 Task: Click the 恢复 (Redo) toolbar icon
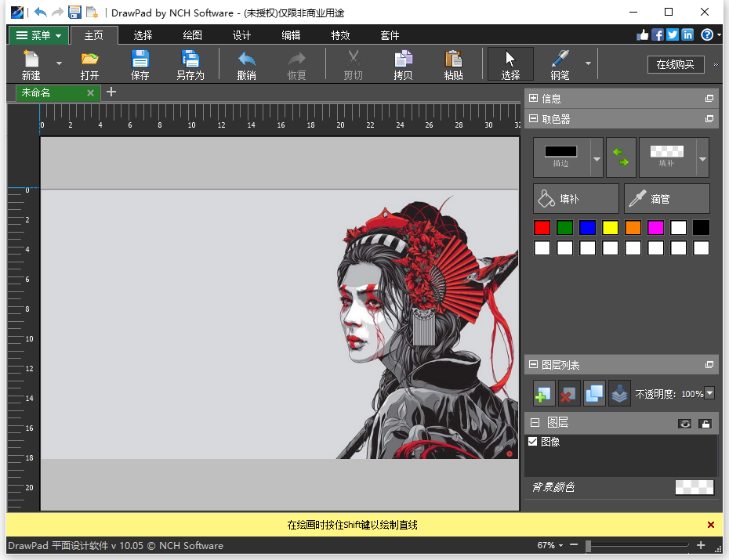coord(296,64)
